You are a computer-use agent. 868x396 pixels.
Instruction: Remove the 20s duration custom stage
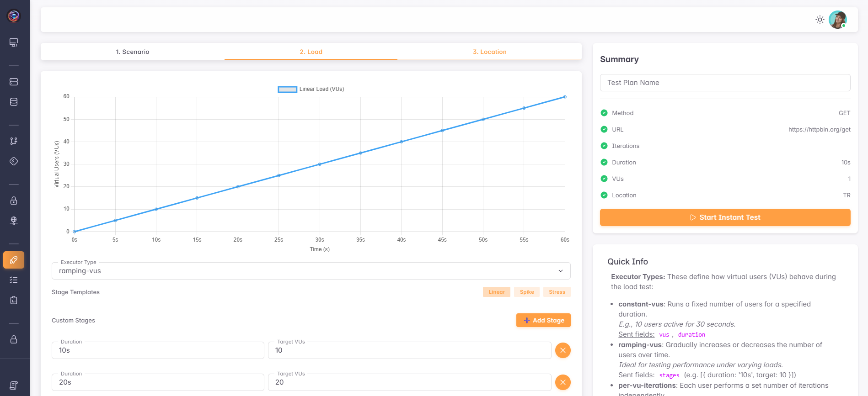563,382
